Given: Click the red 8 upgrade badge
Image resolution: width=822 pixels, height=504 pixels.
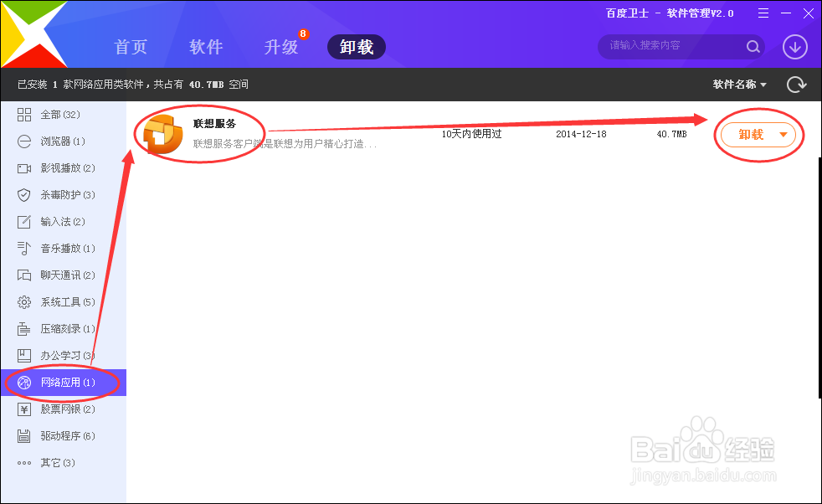Looking at the screenshot, I should [x=303, y=34].
